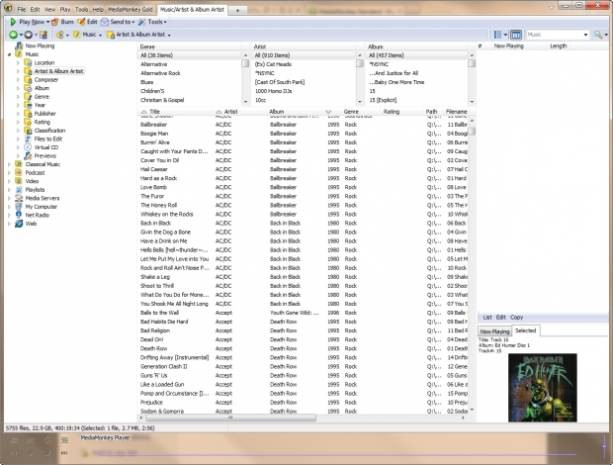Click the Previews icon in tree

coord(28,156)
